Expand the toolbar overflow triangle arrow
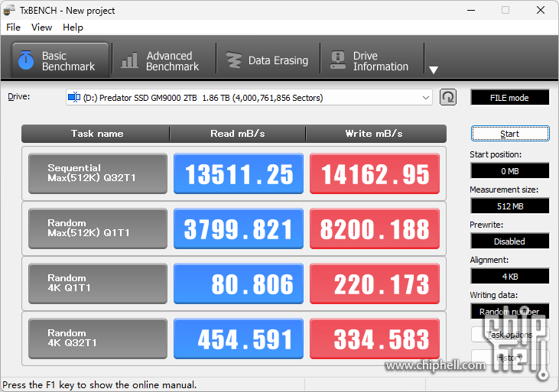The image size is (559, 392). point(433,70)
